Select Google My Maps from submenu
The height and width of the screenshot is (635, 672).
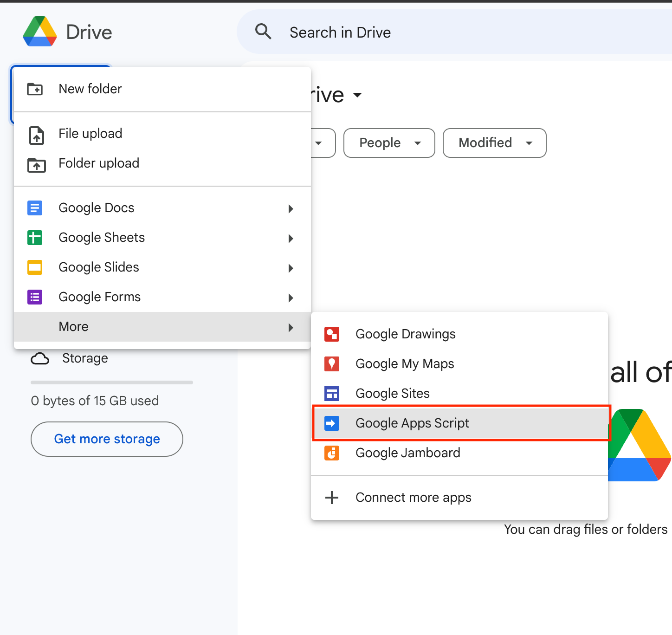(459, 364)
